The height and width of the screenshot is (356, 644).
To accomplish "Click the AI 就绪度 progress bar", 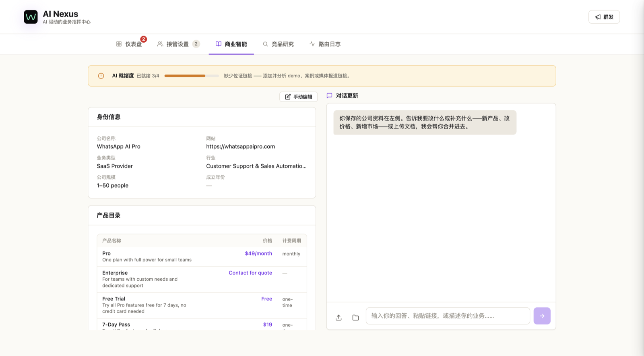I will [192, 76].
